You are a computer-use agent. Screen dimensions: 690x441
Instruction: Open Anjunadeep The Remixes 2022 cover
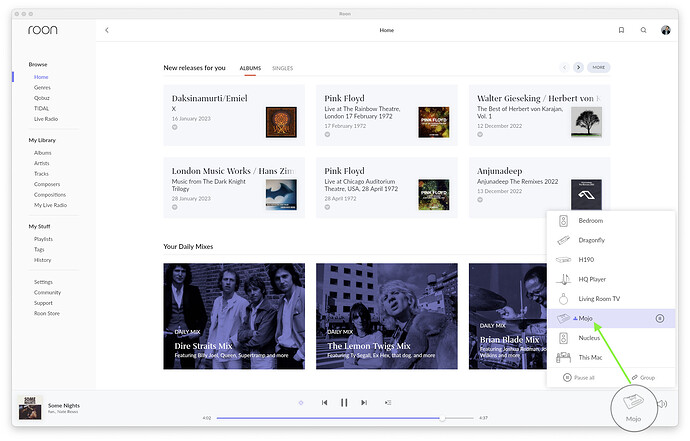point(586,195)
